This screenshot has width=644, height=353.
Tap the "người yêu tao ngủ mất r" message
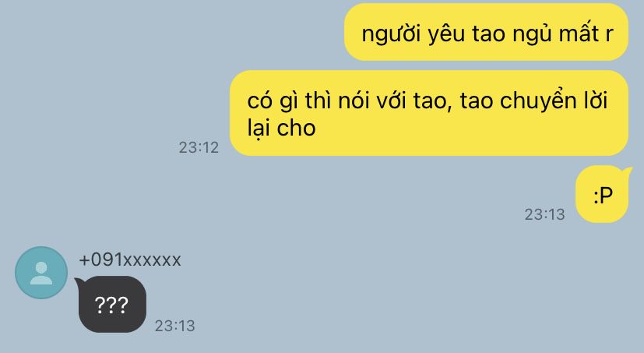coord(486,32)
